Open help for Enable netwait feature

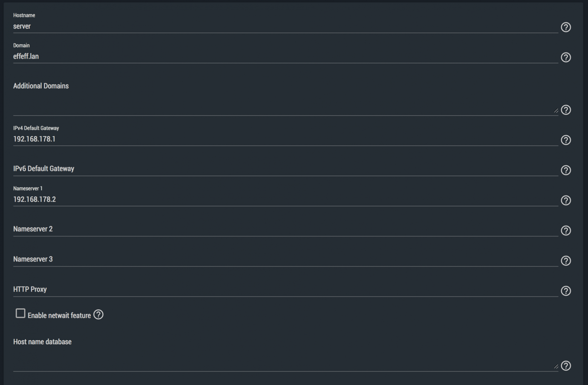98,315
